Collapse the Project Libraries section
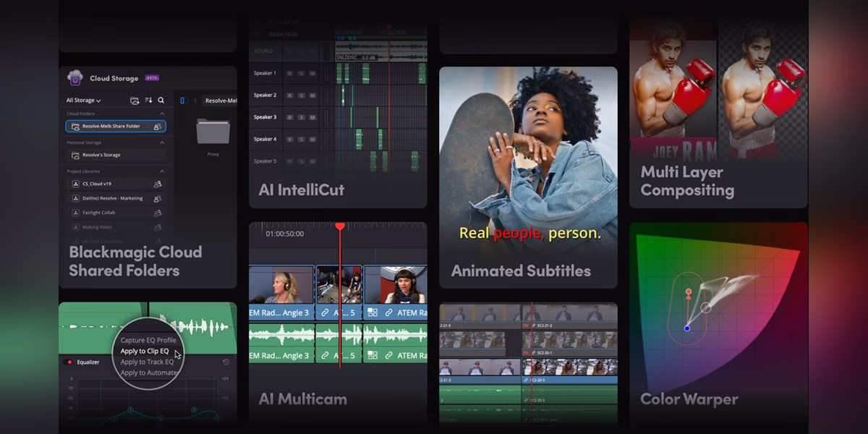This screenshot has height=434, width=868. [x=162, y=171]
